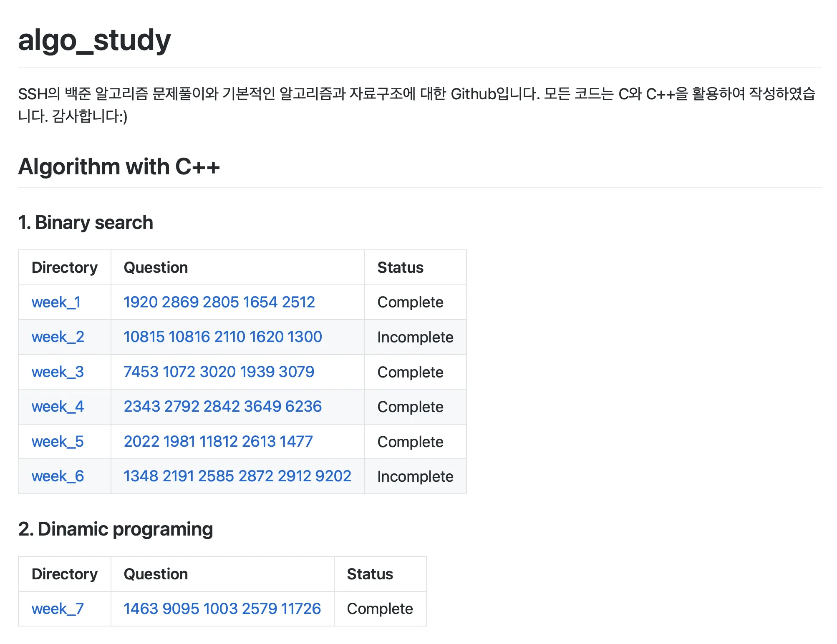Open the week_5 directory link
The height and width of the screenshot is (644, 837).
[58, 441]
